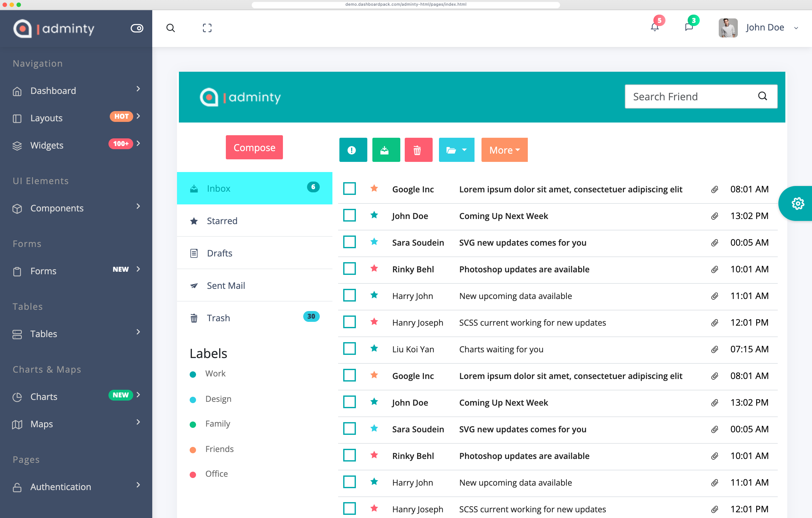Expand the Forms menu chevron

[138, 269]
